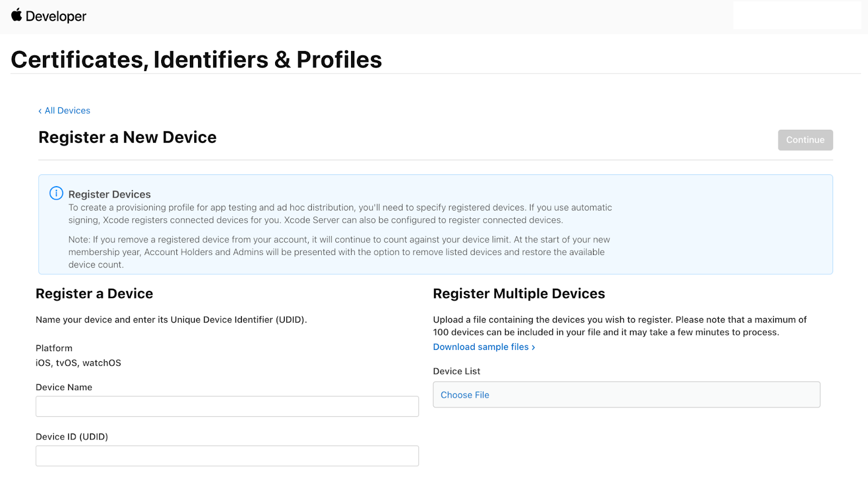Open the Download sample files link
Viewport: 868px width, 478px height.
[481, 347]
